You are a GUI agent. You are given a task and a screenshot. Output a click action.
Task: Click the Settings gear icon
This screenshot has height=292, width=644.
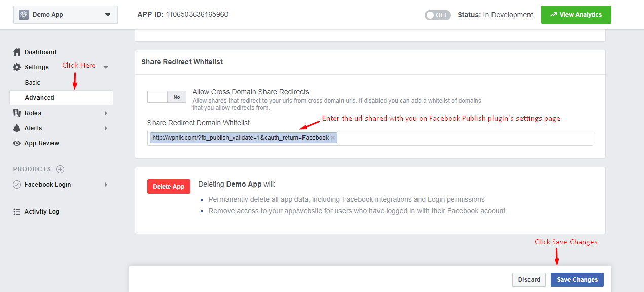(17, 67)
